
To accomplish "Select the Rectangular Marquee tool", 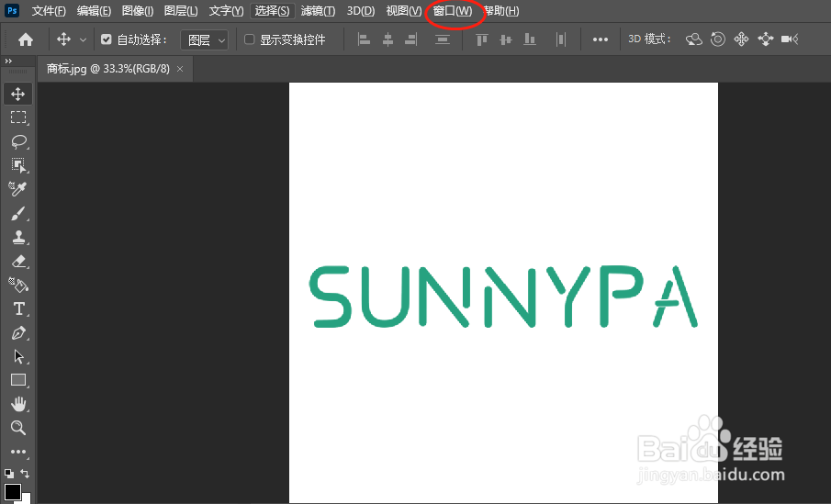I will 18,118.
